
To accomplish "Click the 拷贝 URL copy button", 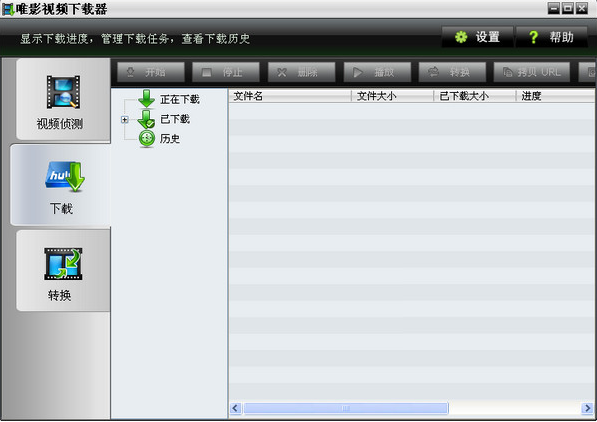I will pos(532,72).
